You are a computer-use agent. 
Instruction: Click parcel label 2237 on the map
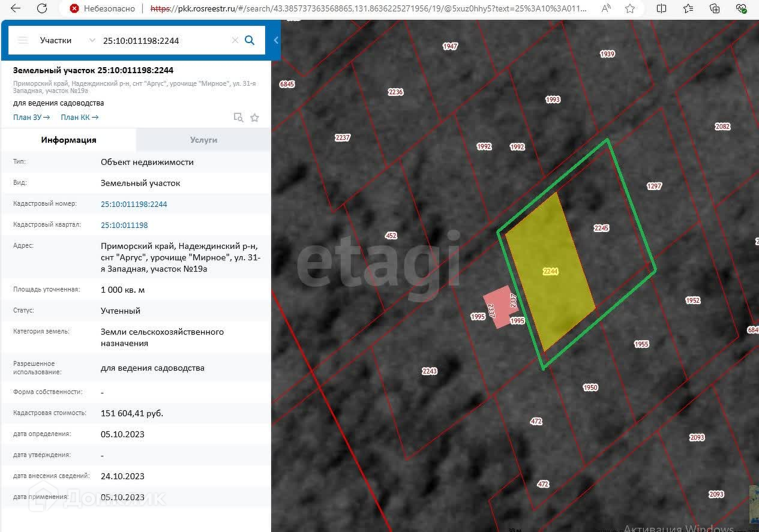click(x=342, y=137)
